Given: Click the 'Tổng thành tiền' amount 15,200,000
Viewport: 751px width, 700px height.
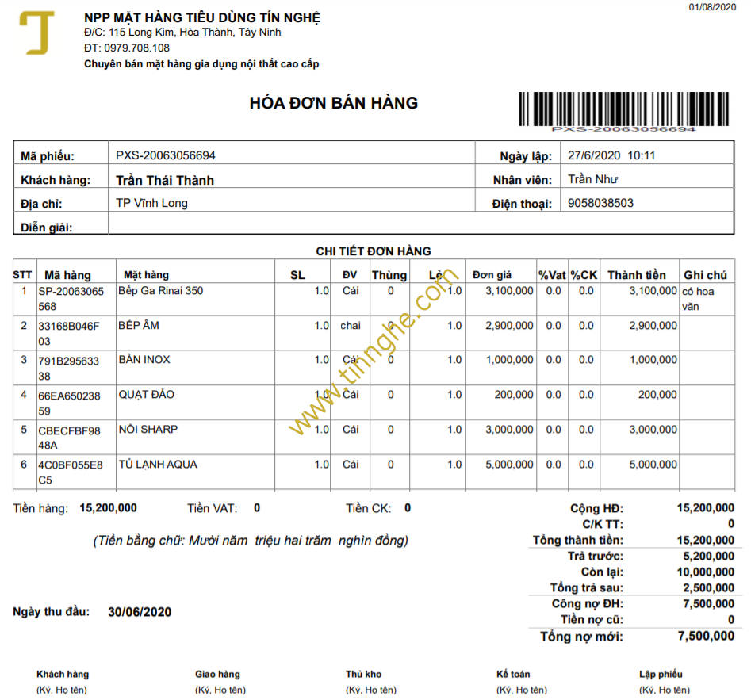Looking at the screenshot, I should click(706, 540).
